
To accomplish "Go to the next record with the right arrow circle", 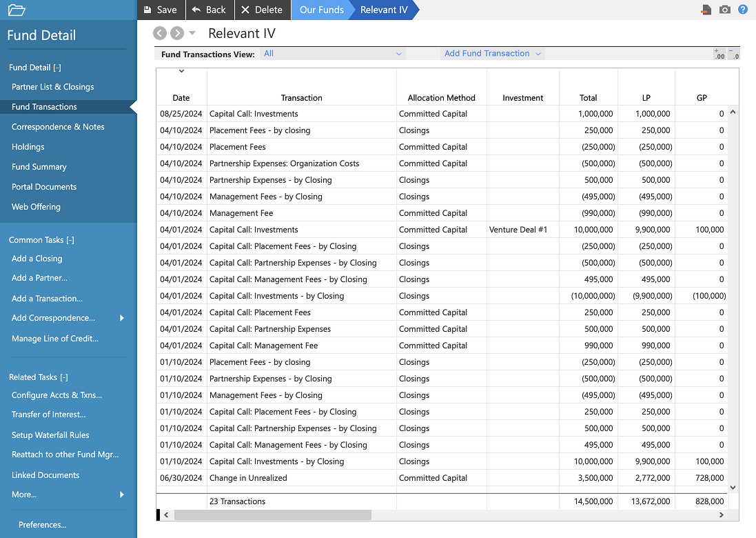I will coord(177,33).
